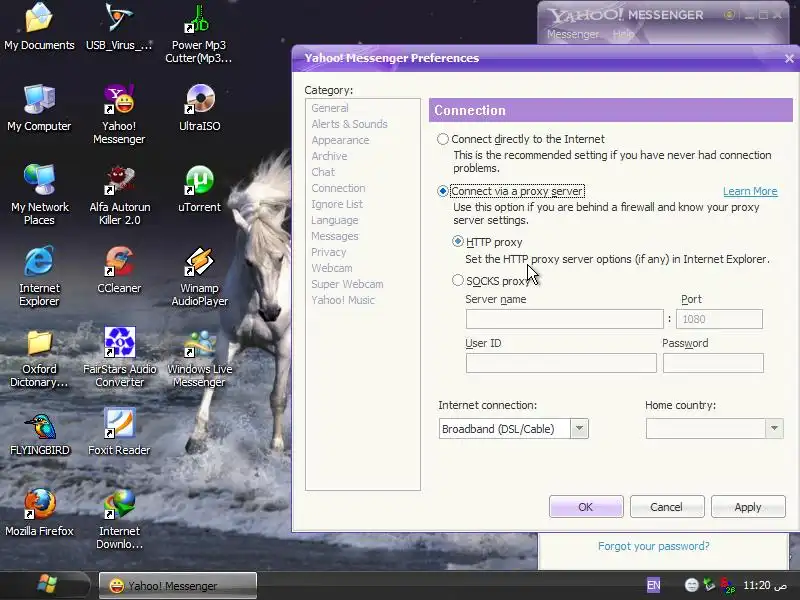Launch Windows Live Messenger shortcut

click(x=199, y=357)
